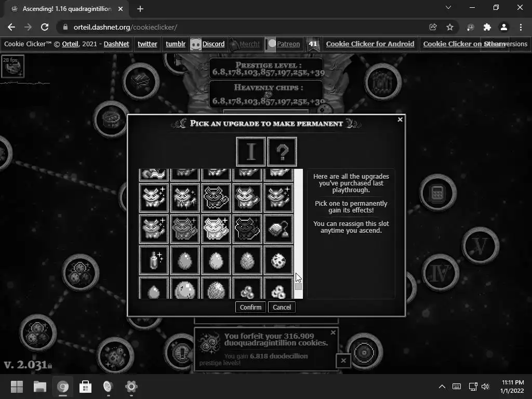Select the cookie node with sparkles near the bottom

tap(115, 355)
